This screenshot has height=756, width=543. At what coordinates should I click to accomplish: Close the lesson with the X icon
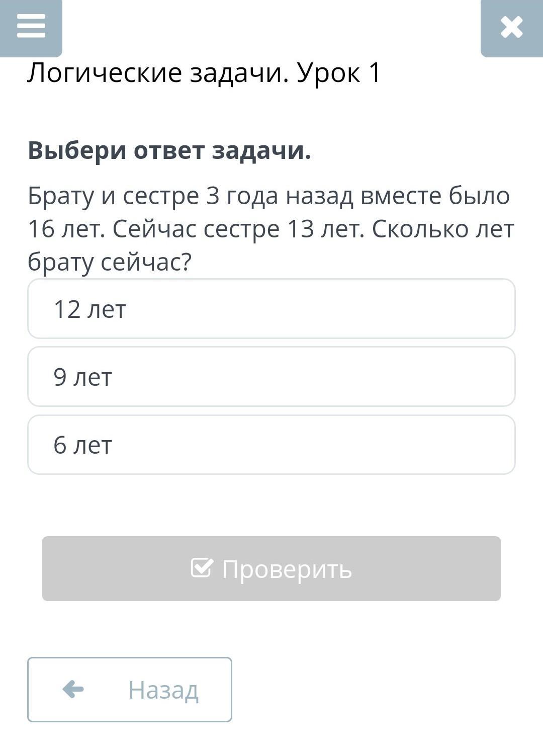511,27
